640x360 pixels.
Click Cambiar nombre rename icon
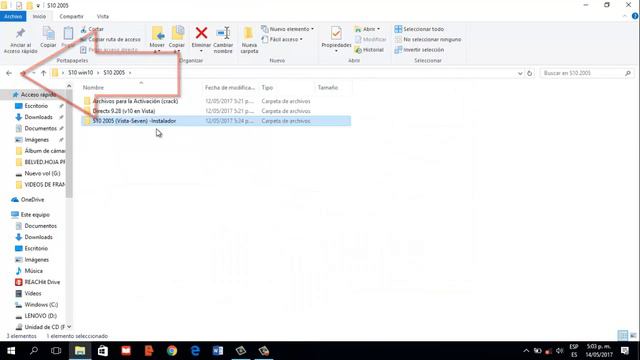pos(223,40)
